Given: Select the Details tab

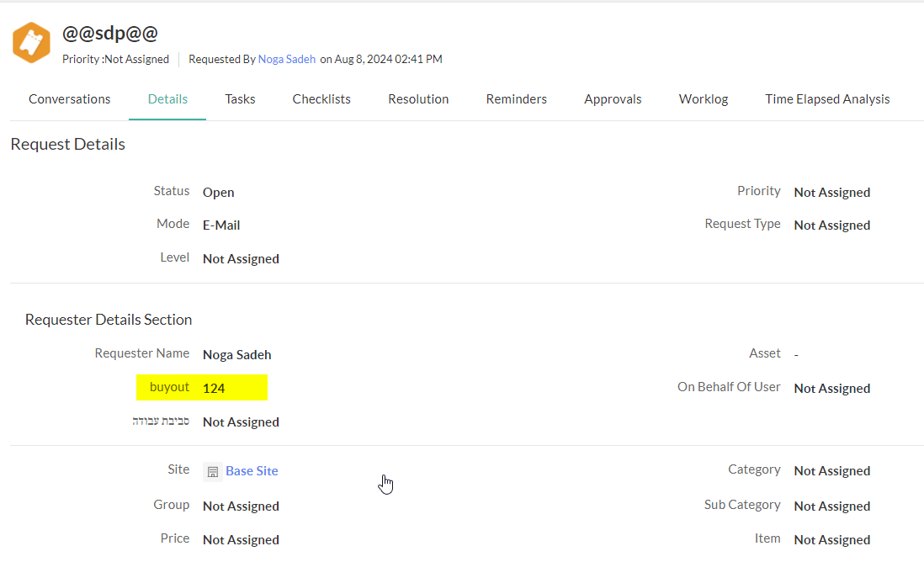Looking at the screenshot, I should (x=167, y=99).
